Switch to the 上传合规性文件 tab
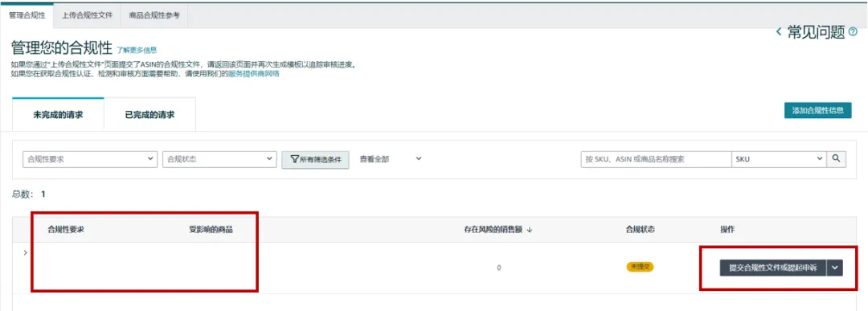This screenshot has height=311, width=868. [x=88, y=15]
